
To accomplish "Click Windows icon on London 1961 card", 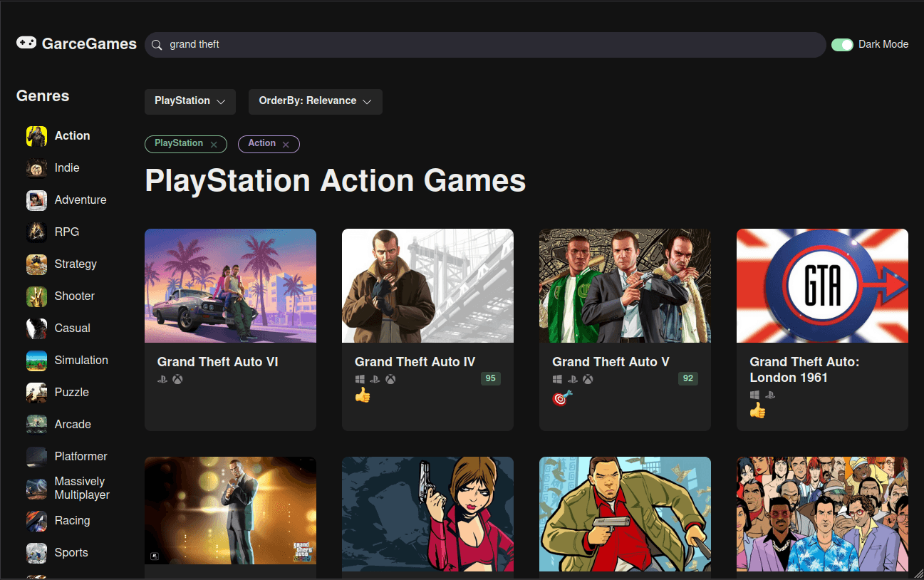I will click(754, 395).
